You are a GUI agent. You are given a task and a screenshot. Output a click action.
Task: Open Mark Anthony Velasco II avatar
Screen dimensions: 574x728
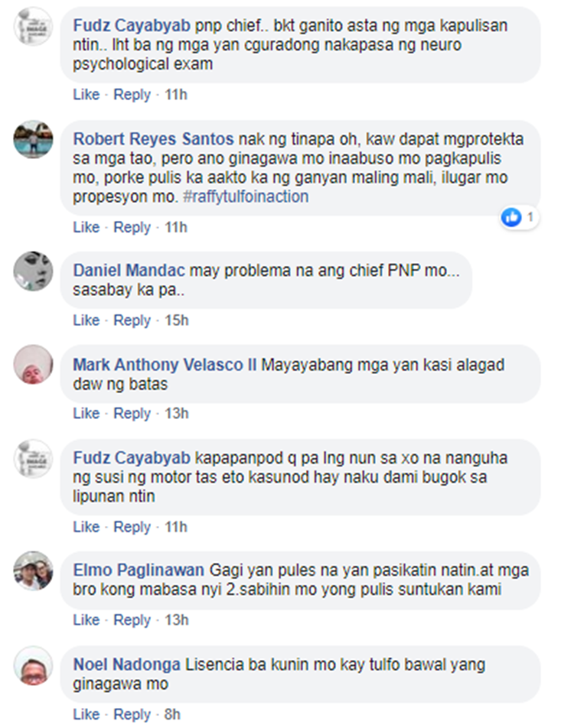tap(33, 365)
